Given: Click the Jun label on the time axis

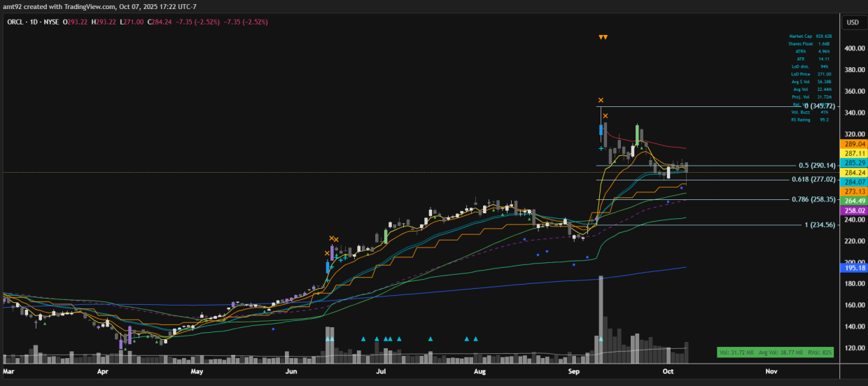Looking at the screenshot, I should pyautogui.click(x=292, y=373).
